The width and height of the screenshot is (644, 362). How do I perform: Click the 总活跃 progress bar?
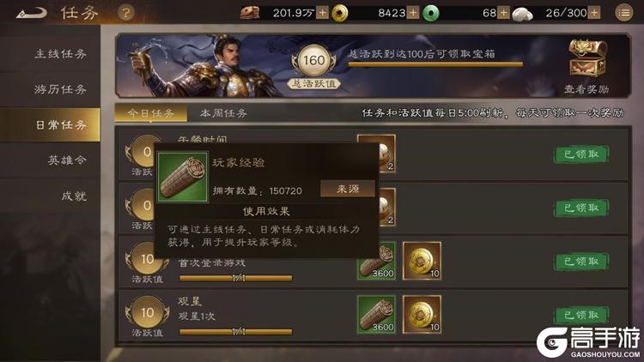[x=435, y=64]
